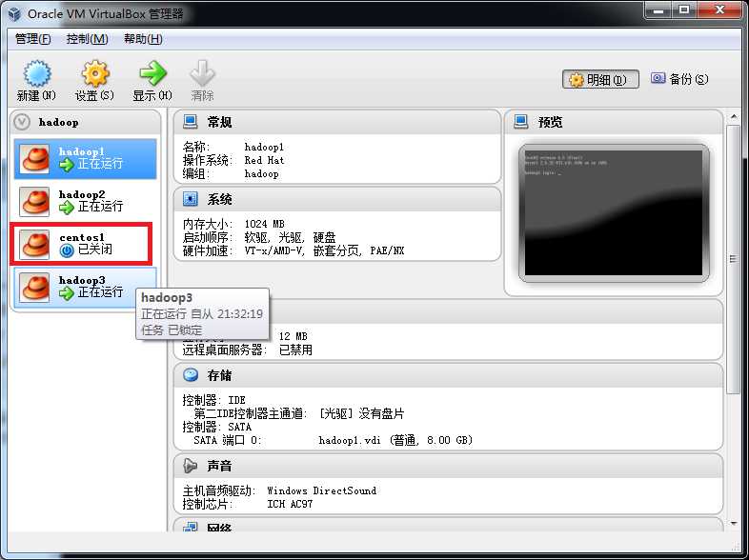This screenshot has width=749, height=560.
Task: Select the hadoop2 virtual machine
Action: (86, 202)
